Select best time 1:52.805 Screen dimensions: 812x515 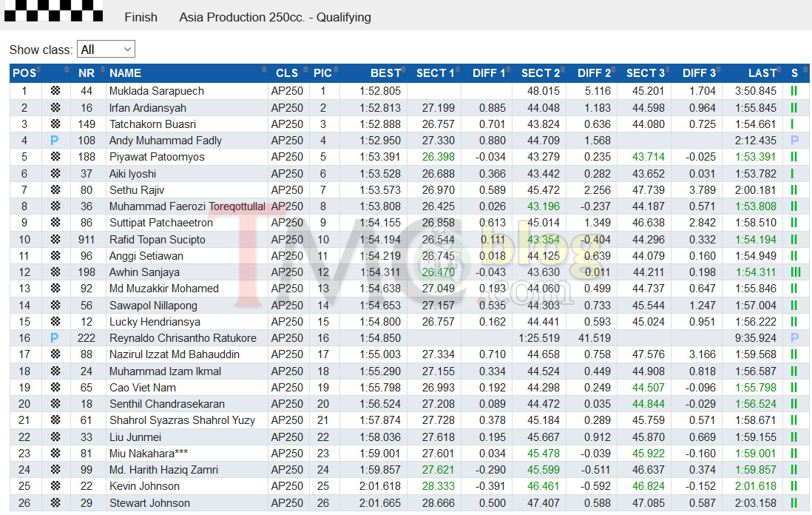(380, 91)
